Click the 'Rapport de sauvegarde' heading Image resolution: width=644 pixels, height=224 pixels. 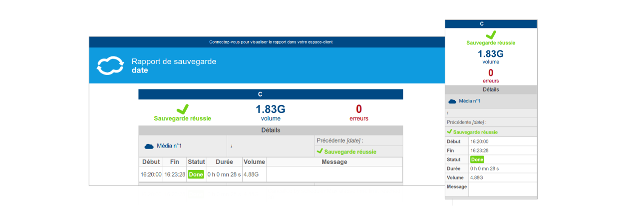174,61
